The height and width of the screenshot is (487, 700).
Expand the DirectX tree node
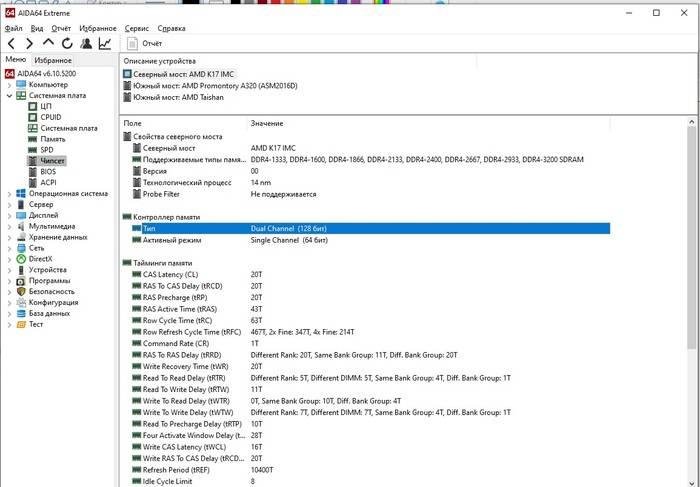(x=9, y=259)
